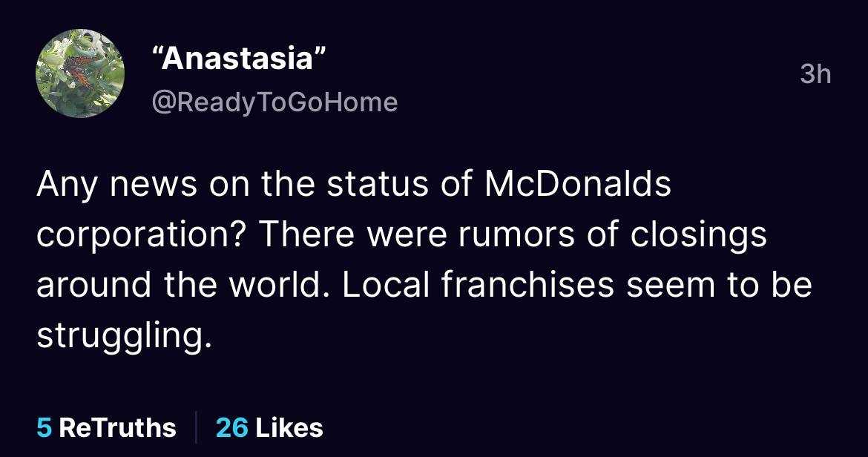Click the word "McDonalds" in the post
Viewport: 868px width, 457px height.
pos(577,185)
